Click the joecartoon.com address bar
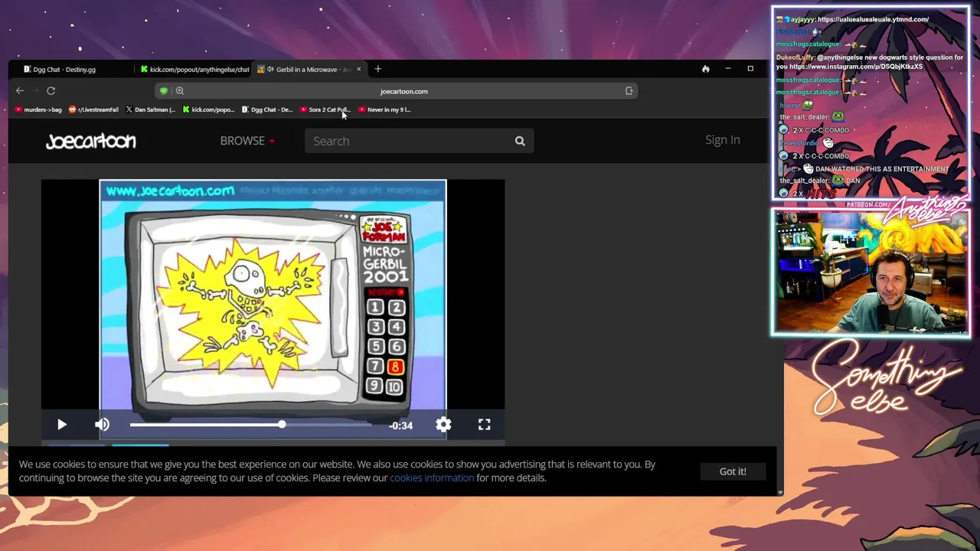The width and height of the screenshot is (980, 551). [x=404, y=91]
